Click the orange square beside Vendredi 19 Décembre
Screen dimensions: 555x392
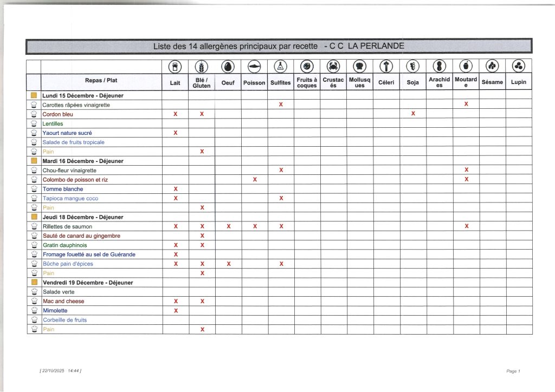(34, 283)
